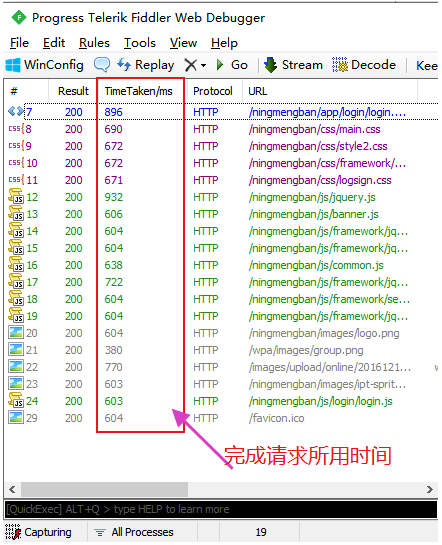Screen dimensions: 442x545
Task: Click the JS script icon for session 12
Action: pos(15,196)
